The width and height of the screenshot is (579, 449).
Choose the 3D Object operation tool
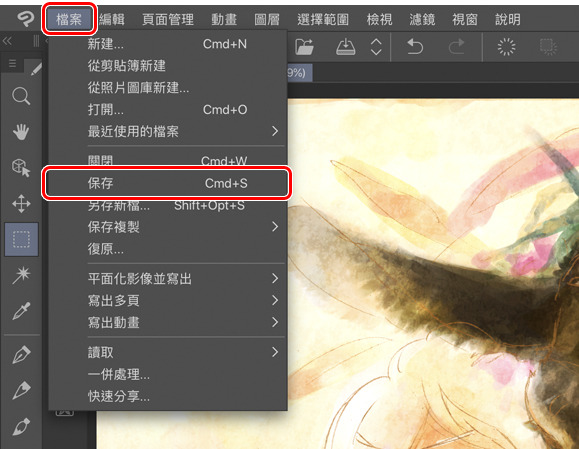point(21,168)
